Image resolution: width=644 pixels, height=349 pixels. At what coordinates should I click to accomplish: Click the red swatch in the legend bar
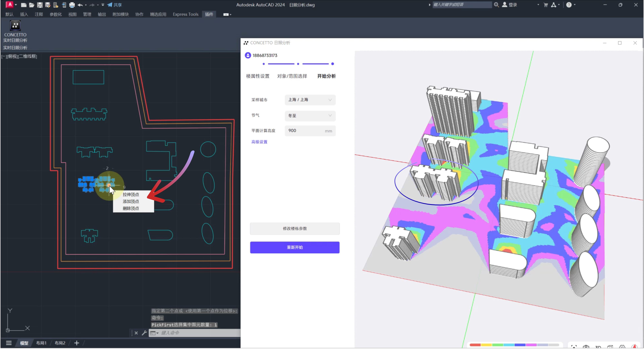coord(475,345)
